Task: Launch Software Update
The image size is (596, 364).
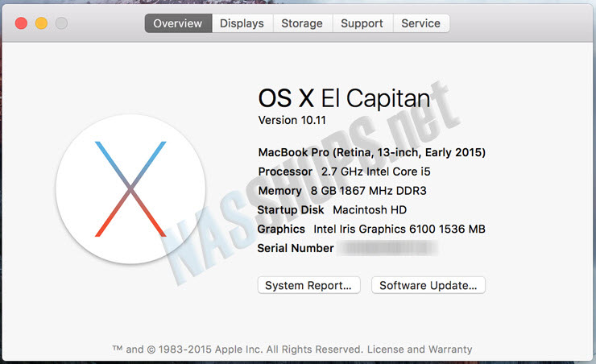Action: click(x=428, y=285)
